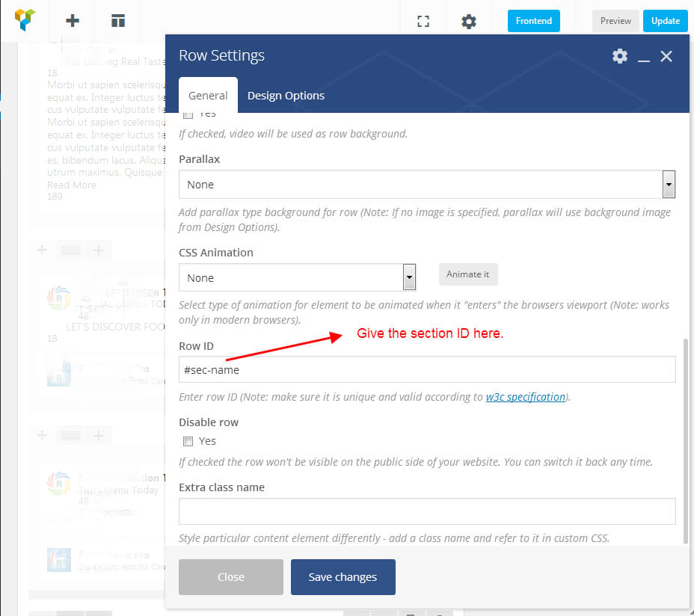Switch to Frontend editor
694x616 pixels.
click(x=533, y=21)
